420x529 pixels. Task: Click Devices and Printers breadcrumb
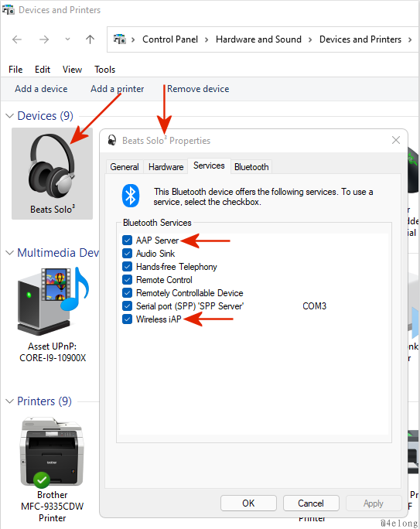[x=360, y=39]
